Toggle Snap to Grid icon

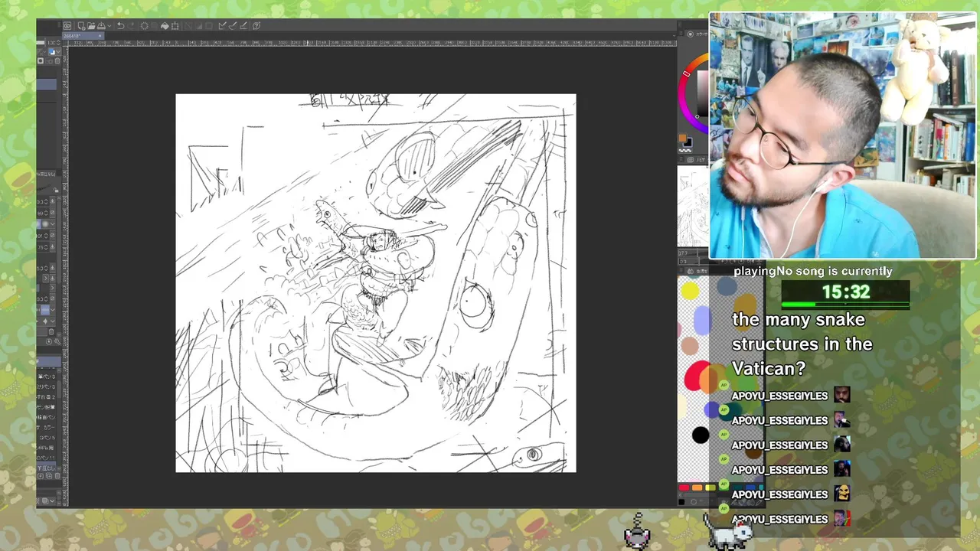tap(243, 26)
